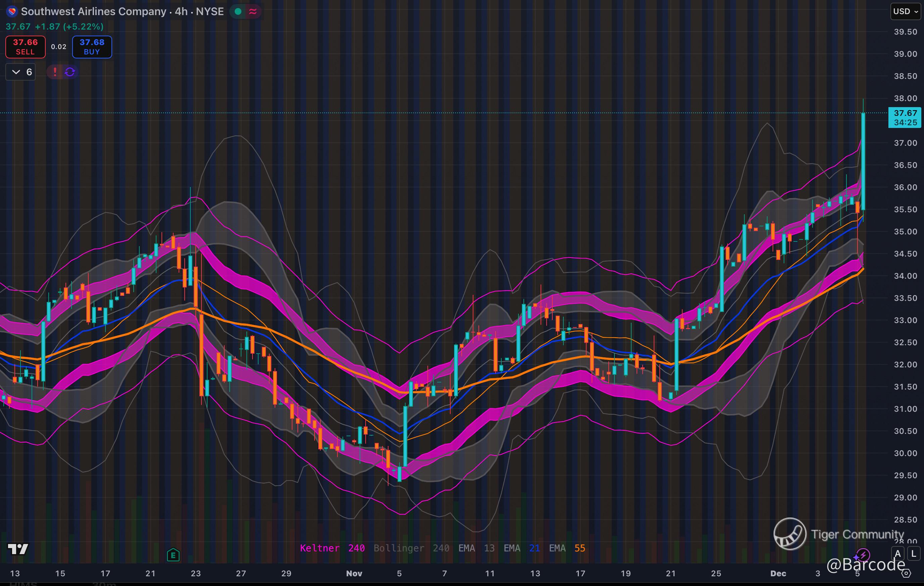Image resolution: width=924 pixels, height=586 pixels.
Task: Click the green market open status dot
Action: click(238, 11)
